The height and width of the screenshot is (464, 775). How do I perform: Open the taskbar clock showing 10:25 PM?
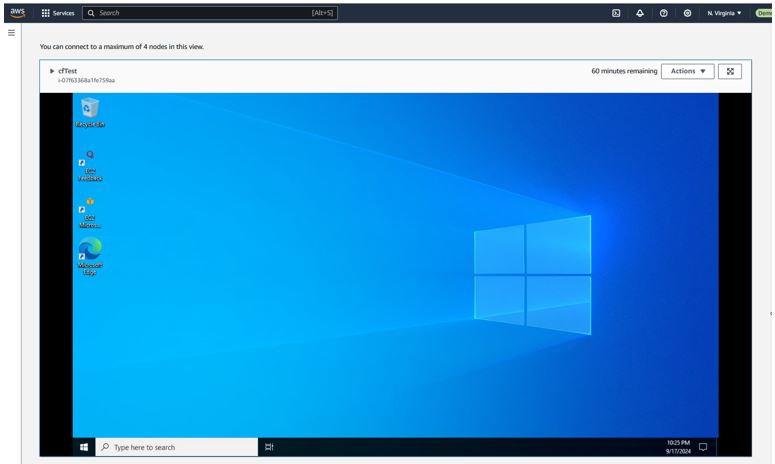click(x=678, y=447)
